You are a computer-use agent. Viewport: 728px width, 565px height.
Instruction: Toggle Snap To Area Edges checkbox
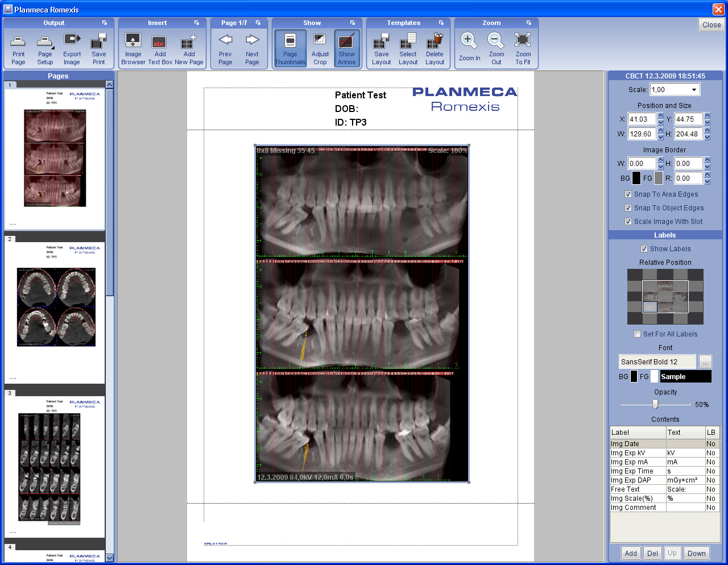coord(628,194)
